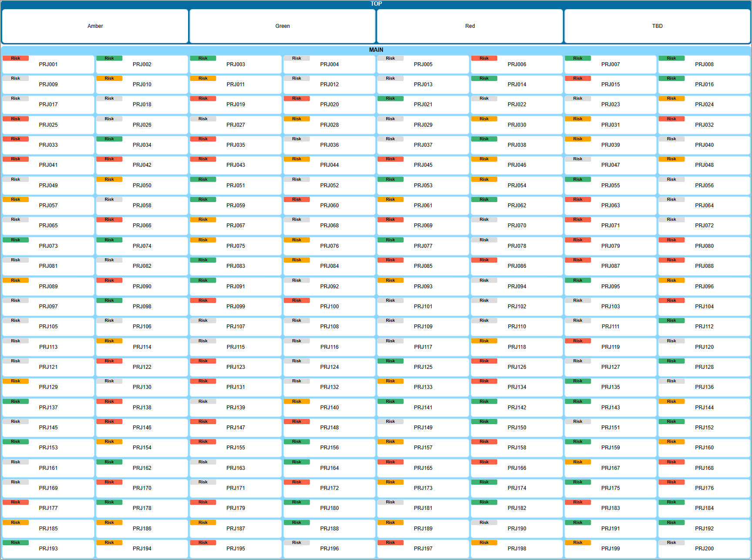Select the Green category box

point(282,26)
